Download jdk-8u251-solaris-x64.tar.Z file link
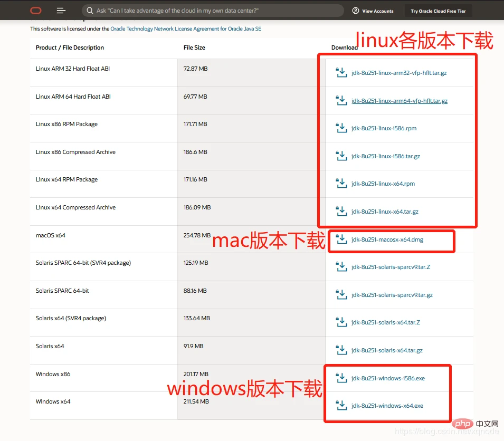This screenshot has width=504, height=441. pos(385,322)
